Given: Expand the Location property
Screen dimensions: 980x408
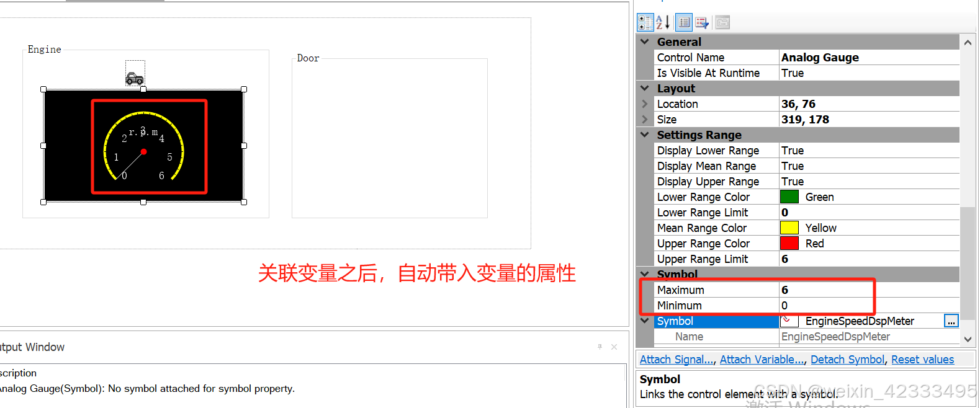Looking at the screenshot, I should (645, 104).
